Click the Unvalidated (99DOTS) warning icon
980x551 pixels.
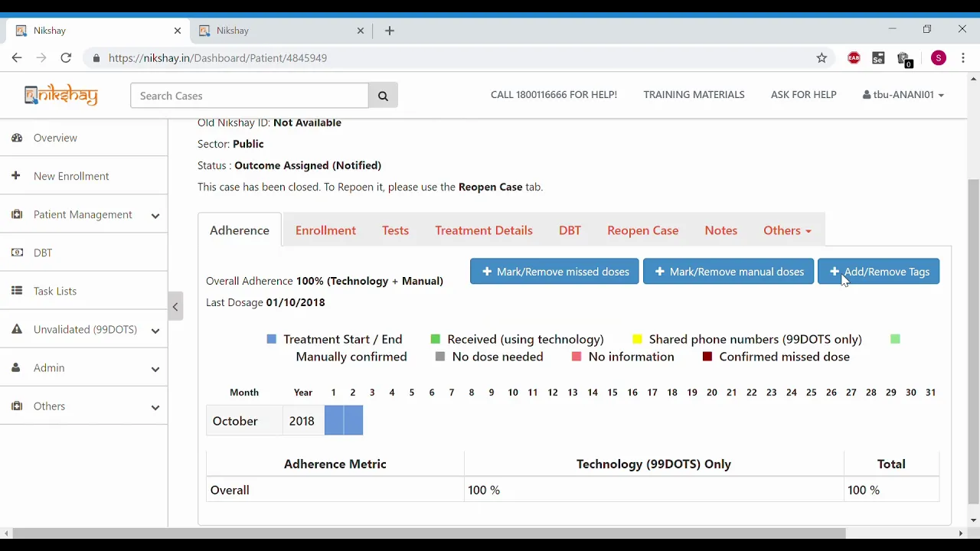tap(17, 329)
